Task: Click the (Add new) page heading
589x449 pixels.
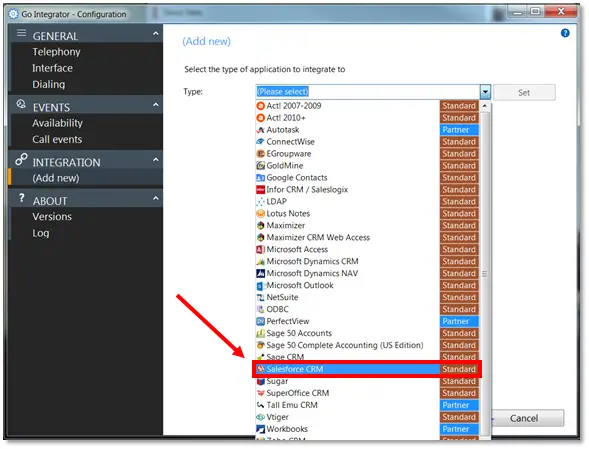Action: (x=206, y=41)
